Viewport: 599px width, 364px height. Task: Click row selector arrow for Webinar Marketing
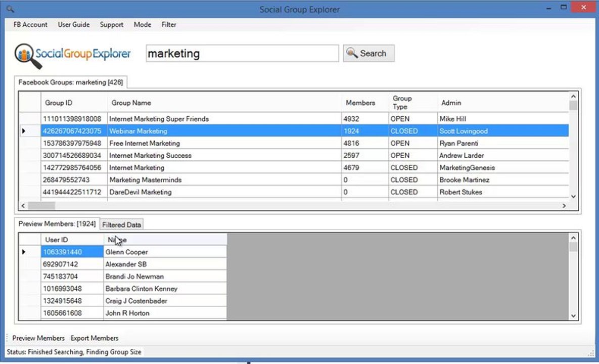[x=24, y=131]
